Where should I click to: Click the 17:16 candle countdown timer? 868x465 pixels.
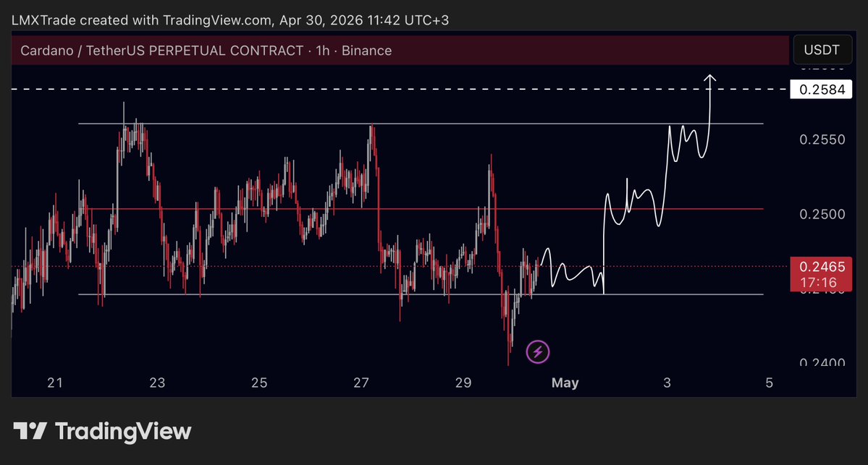click(819, 283)
